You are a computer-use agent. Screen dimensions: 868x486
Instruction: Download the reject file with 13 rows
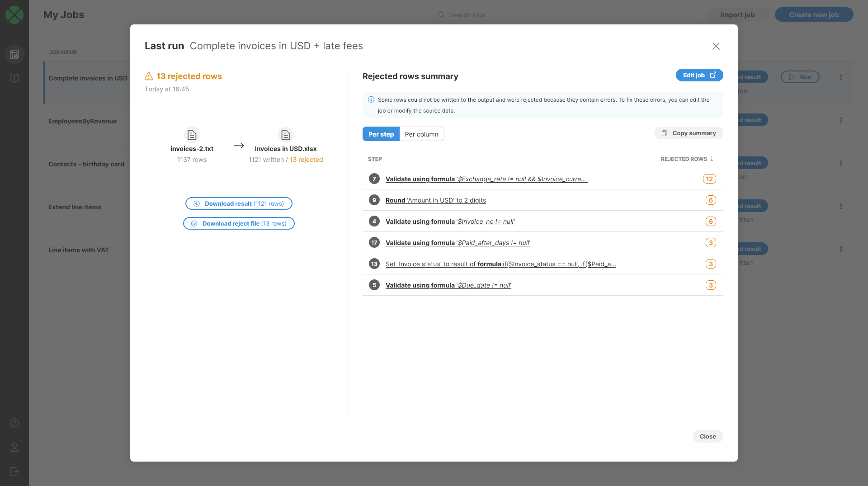coord(239,223)
